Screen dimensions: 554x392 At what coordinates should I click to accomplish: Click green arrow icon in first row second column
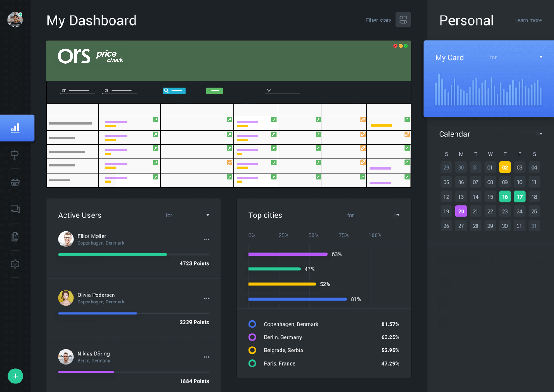(155, 120)
